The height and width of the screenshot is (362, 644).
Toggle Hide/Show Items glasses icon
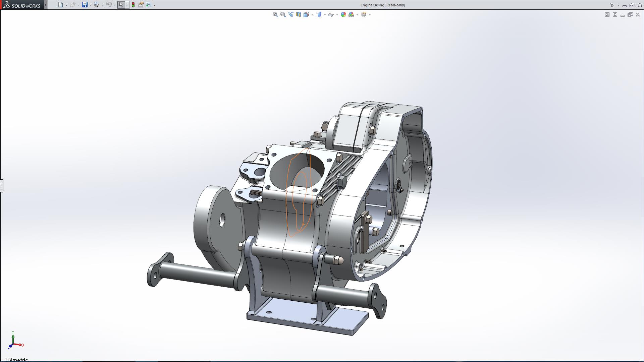click(x=331, y=14)
